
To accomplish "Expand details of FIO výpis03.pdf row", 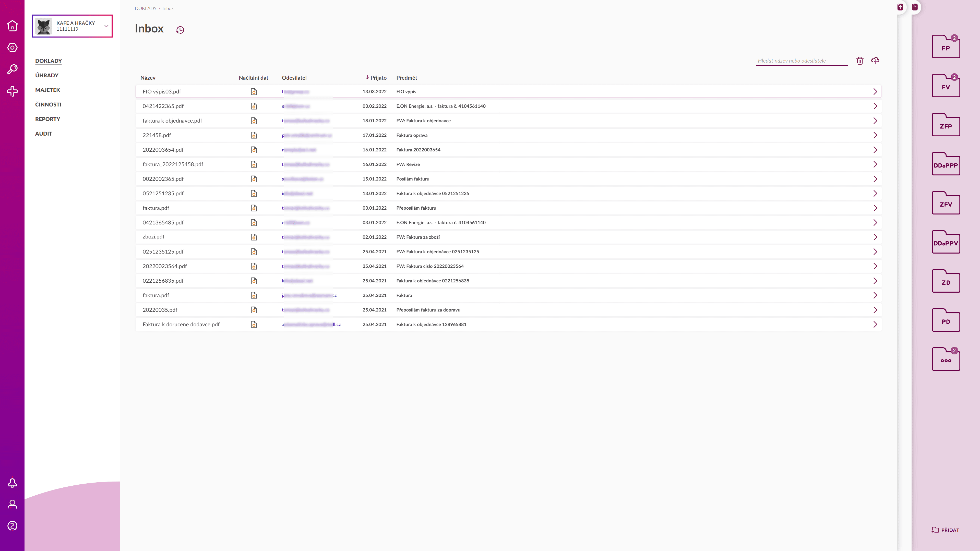I will [x=875, y=91].
